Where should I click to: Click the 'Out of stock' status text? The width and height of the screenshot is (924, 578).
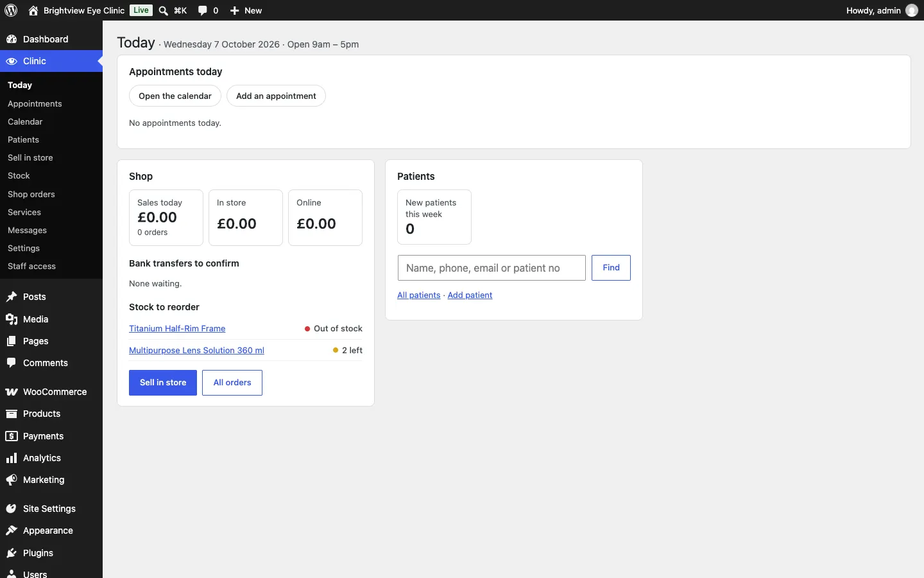click(338, 328)
